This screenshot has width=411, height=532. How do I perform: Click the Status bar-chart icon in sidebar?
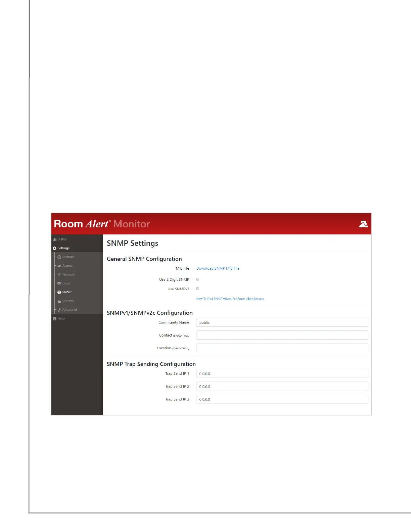(54, 239)
